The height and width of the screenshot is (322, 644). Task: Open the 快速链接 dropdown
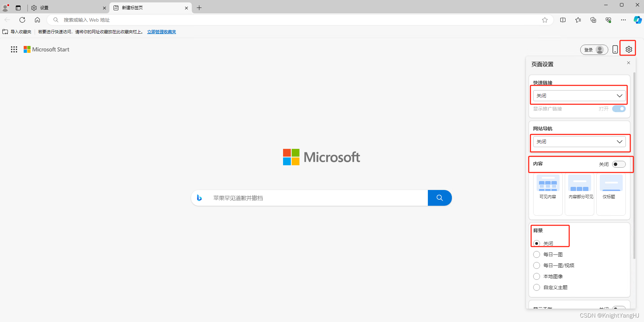click(579, 96)
